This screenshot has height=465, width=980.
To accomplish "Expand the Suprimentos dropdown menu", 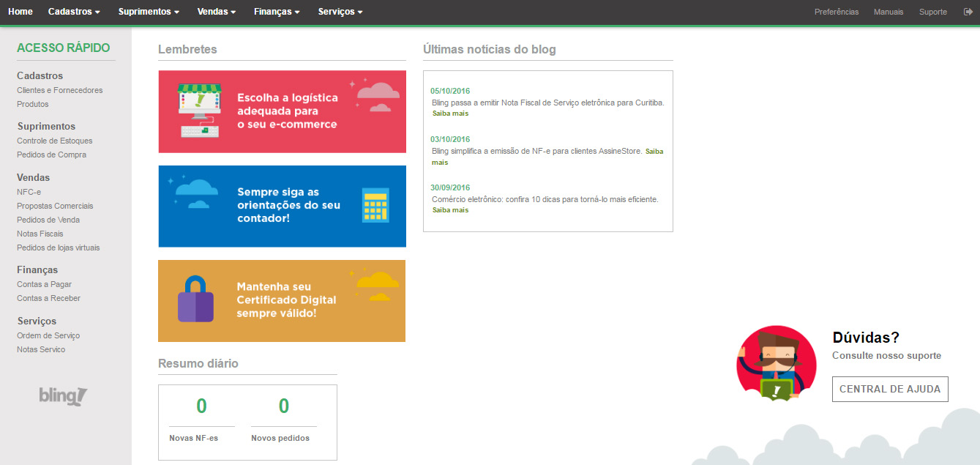I will point(149,12).
